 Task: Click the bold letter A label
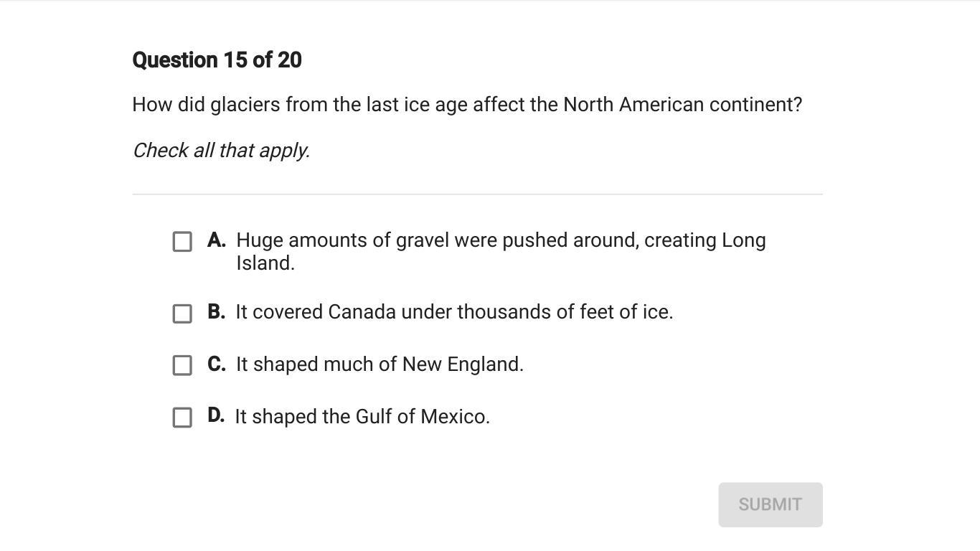[x=216, y=240]
